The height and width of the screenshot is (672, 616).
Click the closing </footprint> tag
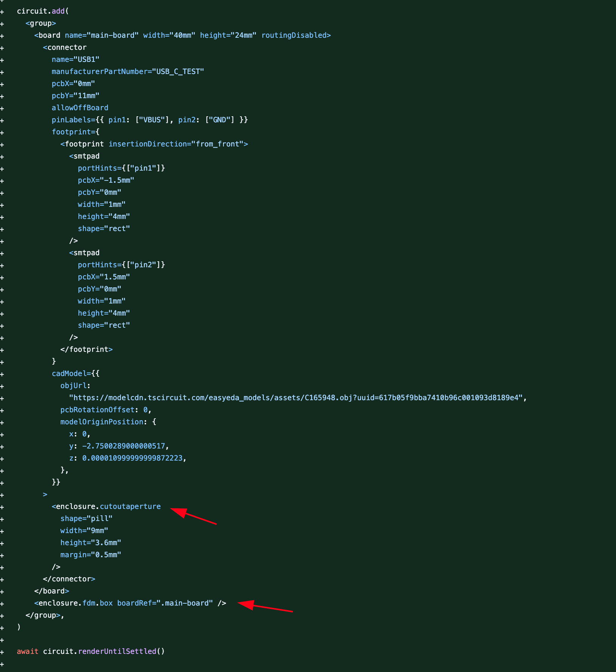[x=86, y=349]
